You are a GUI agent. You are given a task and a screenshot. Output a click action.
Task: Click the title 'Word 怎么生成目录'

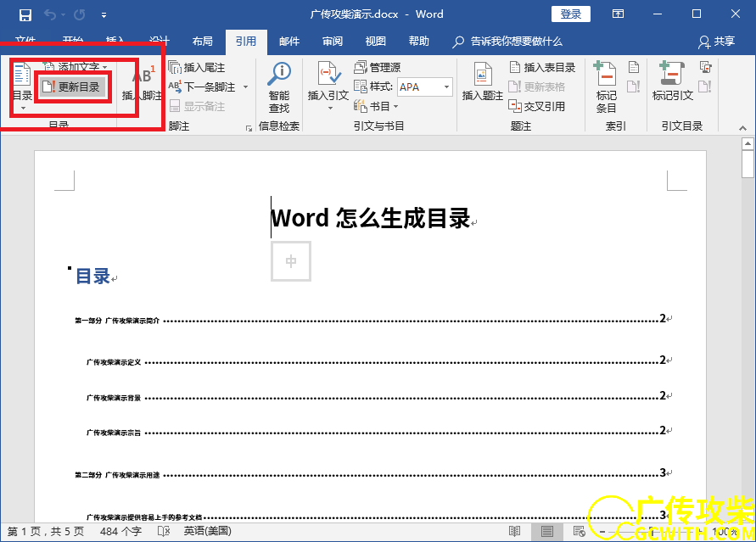click(x=370, y=218)
